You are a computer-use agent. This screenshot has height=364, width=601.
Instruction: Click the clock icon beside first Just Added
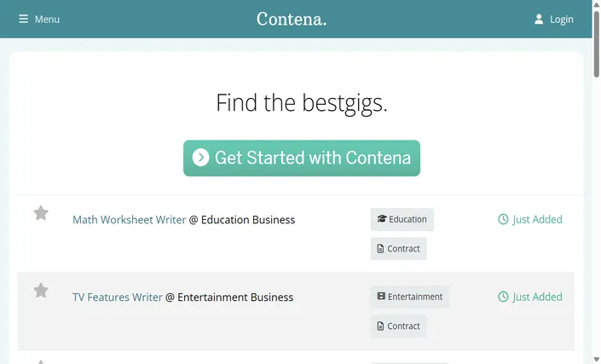[503, 219]
